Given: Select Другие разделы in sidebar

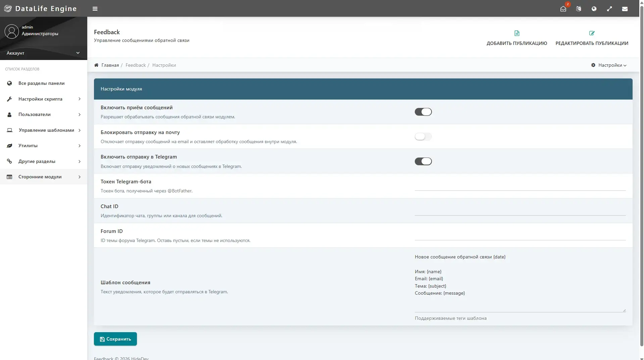Looking at the screenshot, I should (x=44, y=161).
